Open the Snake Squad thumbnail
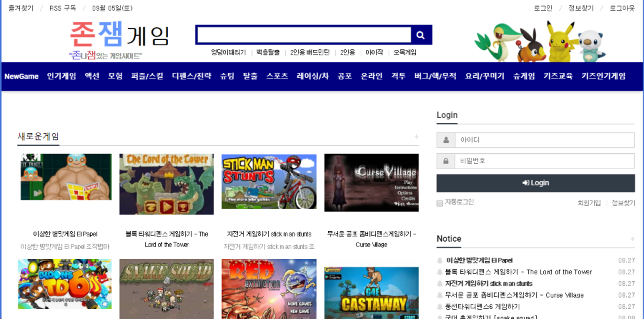This screenshot has width=644, height=319. [167, 289]
